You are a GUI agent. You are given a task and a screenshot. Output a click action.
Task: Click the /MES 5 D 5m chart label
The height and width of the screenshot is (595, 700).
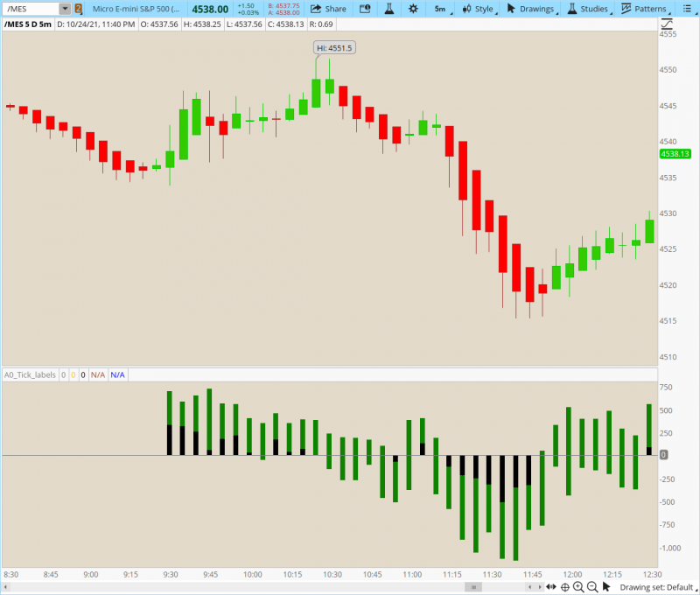point(28,24)
